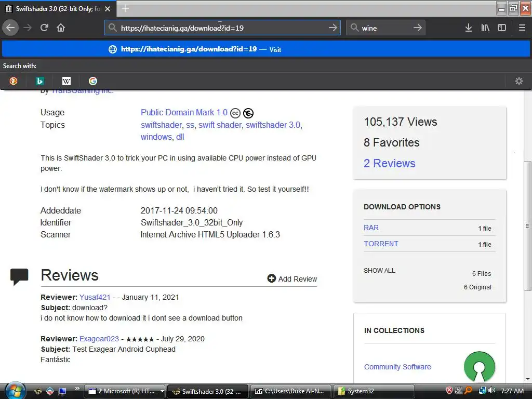Click the network tray icon

(x=482, y=391)
